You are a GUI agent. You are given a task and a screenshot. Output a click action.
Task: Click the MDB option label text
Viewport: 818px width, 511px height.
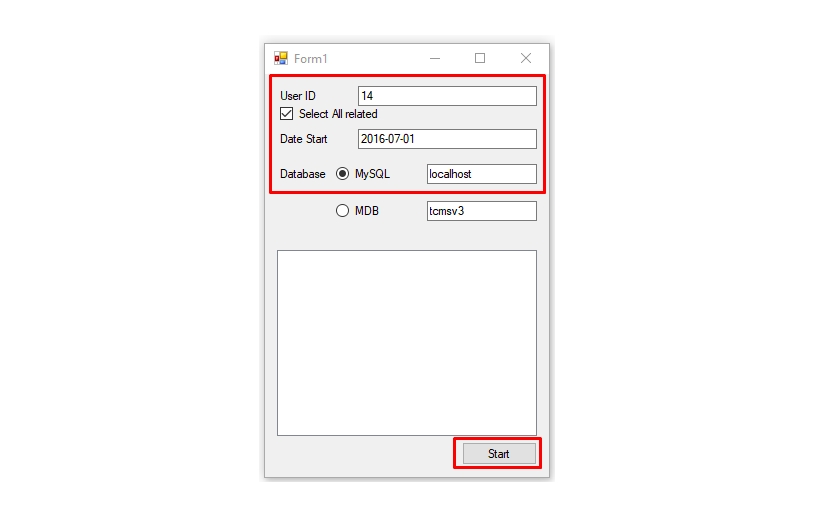click(367, 211)
